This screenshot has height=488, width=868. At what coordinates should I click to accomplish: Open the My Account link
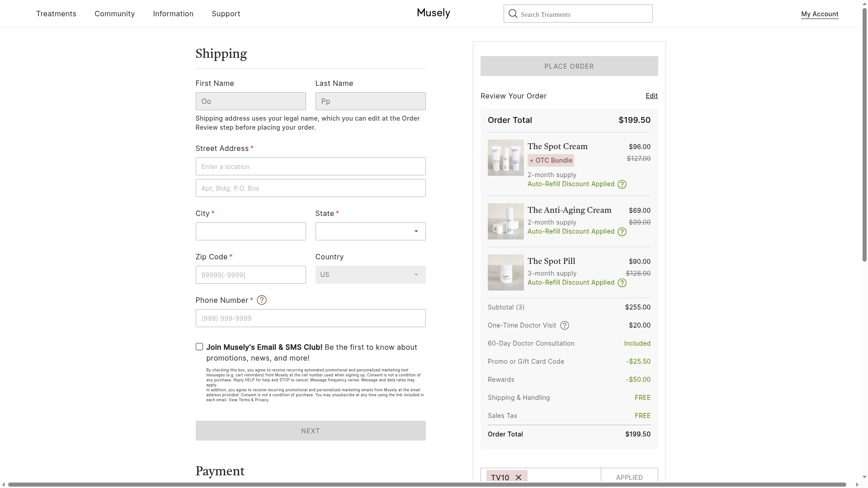[x=820, y=14]
